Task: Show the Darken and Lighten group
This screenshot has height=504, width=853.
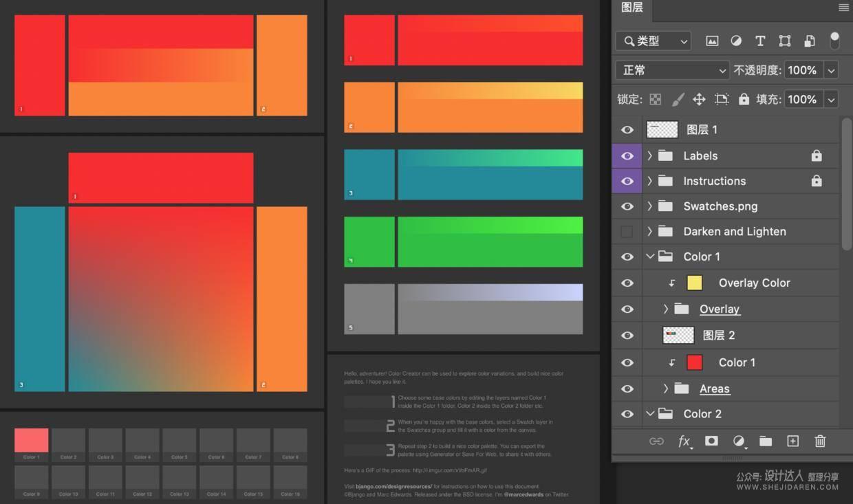Action: [627, 231]
